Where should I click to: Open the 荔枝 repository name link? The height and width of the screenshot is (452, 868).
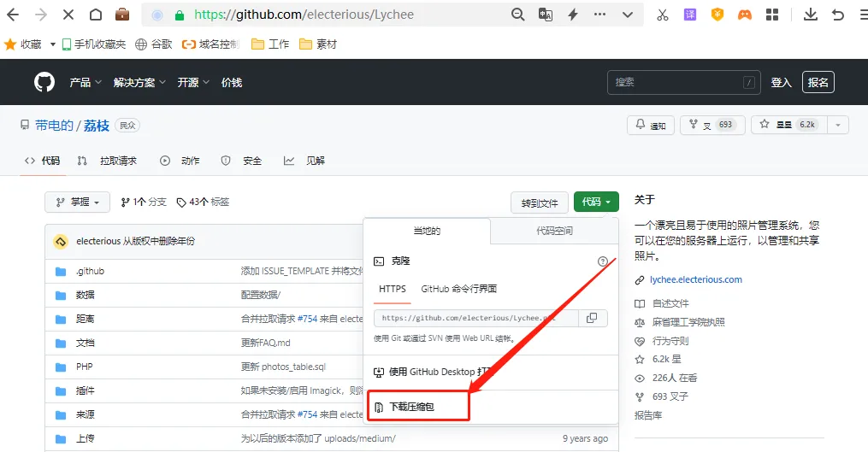[97, 126]
